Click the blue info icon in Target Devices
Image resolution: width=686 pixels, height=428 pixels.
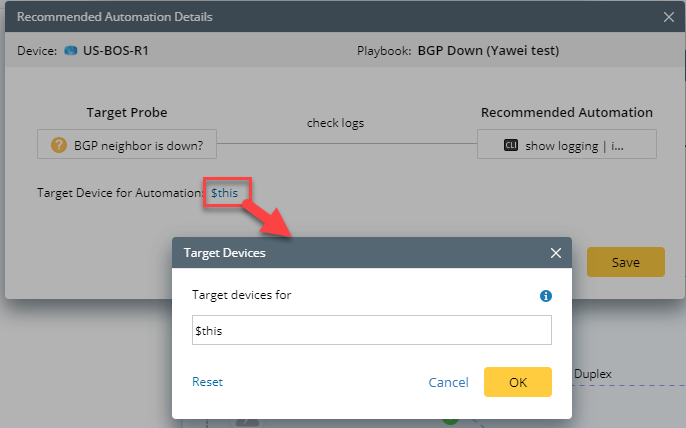(x=546, y=296)
